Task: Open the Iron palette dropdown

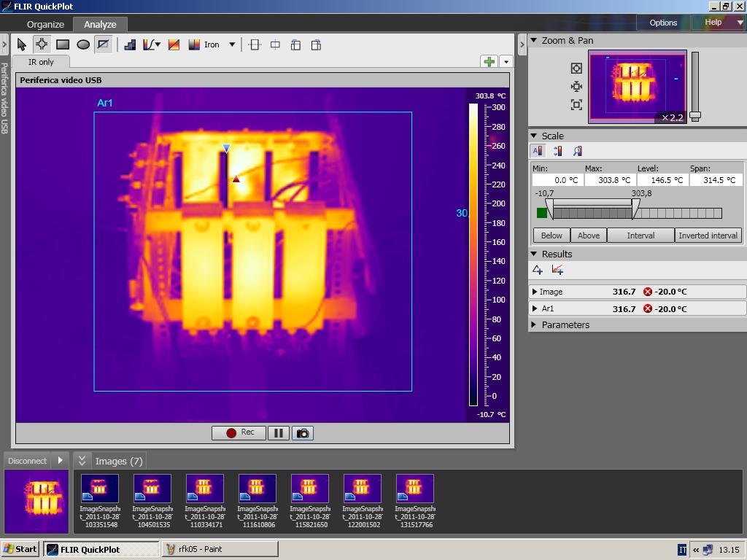Action: tap(232, 44)
